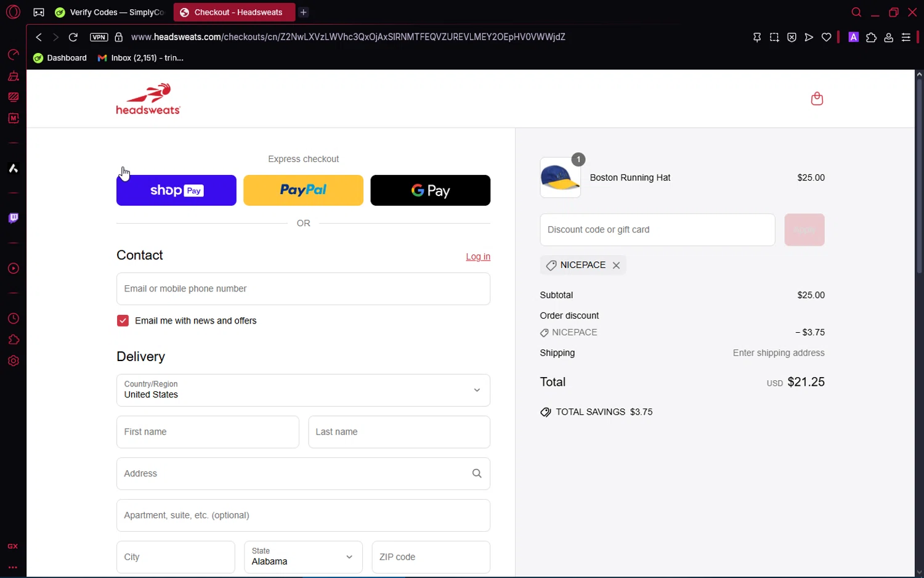Click the TOTAL SAVINGS $3.75 text
The height and width of the screenshot is (578, 924).
click(x=604, y=412)
